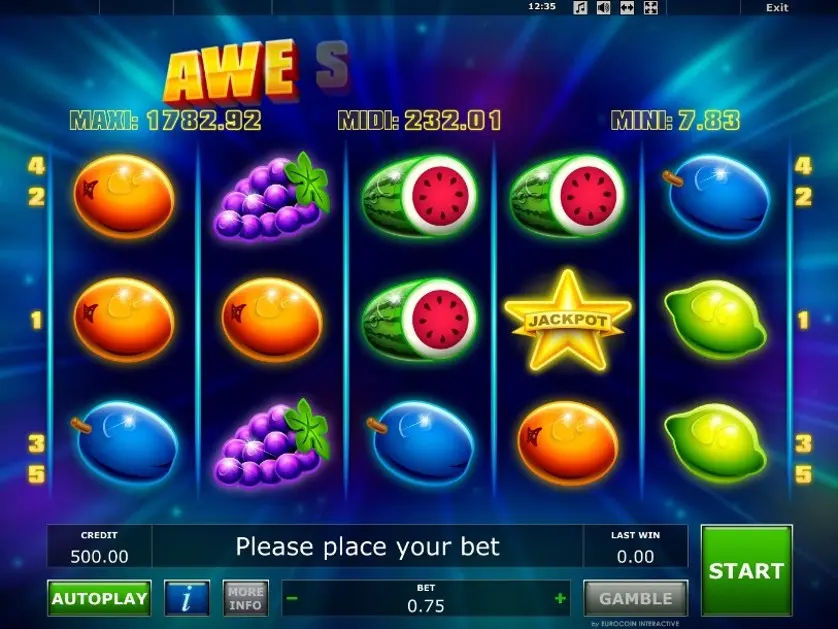
Task: Select payline number 4 on left
Action: click(x=36, y=166)
